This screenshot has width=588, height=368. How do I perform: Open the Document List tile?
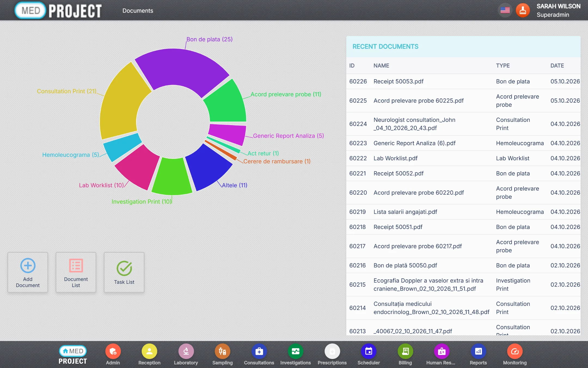[76, 272]
